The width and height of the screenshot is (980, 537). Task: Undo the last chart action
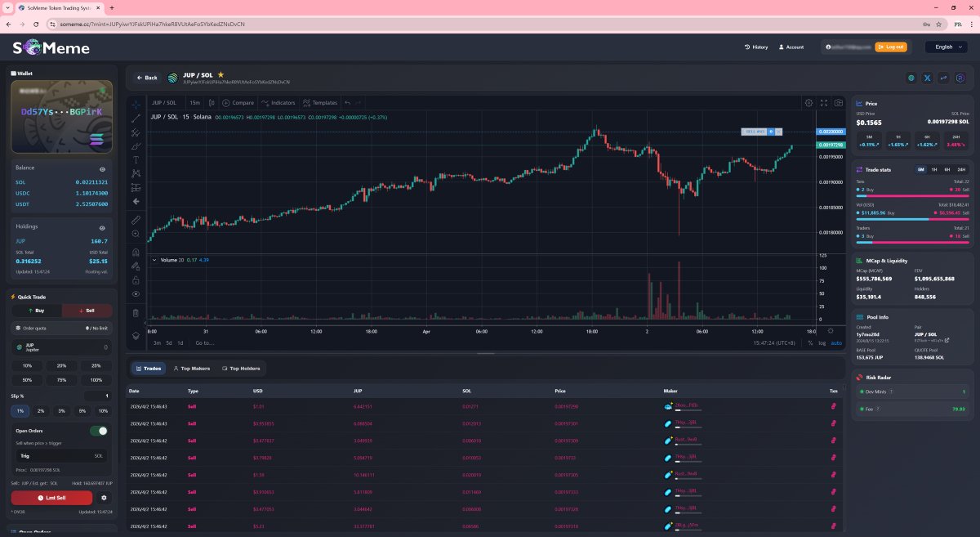347,103
